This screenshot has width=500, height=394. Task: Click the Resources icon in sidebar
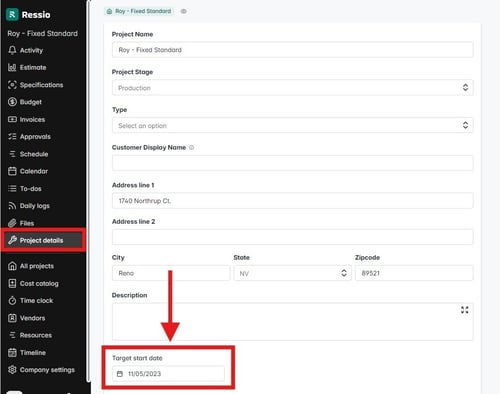(x=12, y=335)
